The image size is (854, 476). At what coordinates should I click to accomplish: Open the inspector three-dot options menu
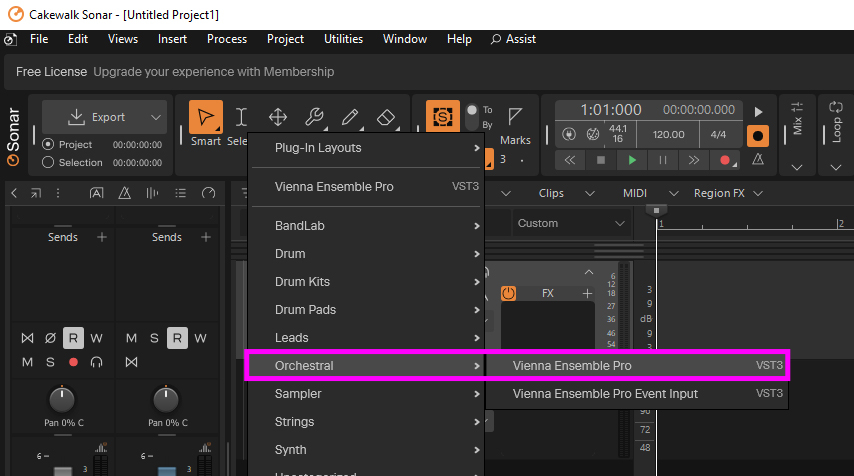coord(58,193)
